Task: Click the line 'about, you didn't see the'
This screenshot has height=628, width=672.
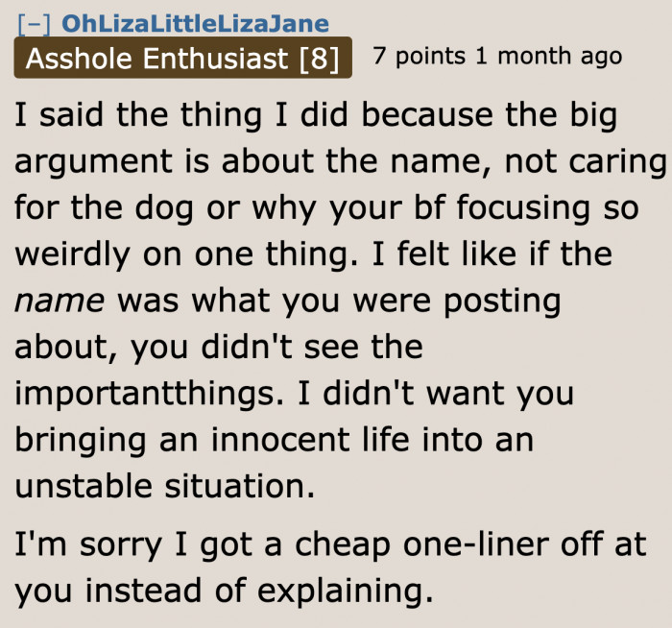Action: coord(218,346)
